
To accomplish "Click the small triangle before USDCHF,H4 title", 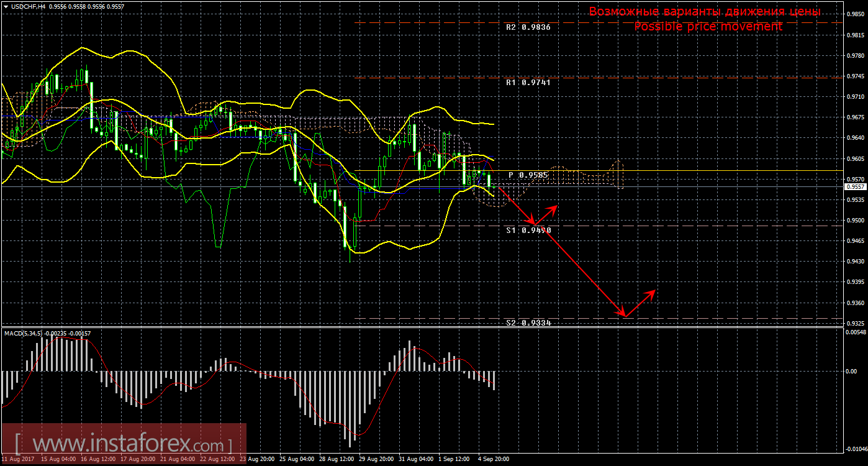I will pyautogui.click(x=6, y=6).
